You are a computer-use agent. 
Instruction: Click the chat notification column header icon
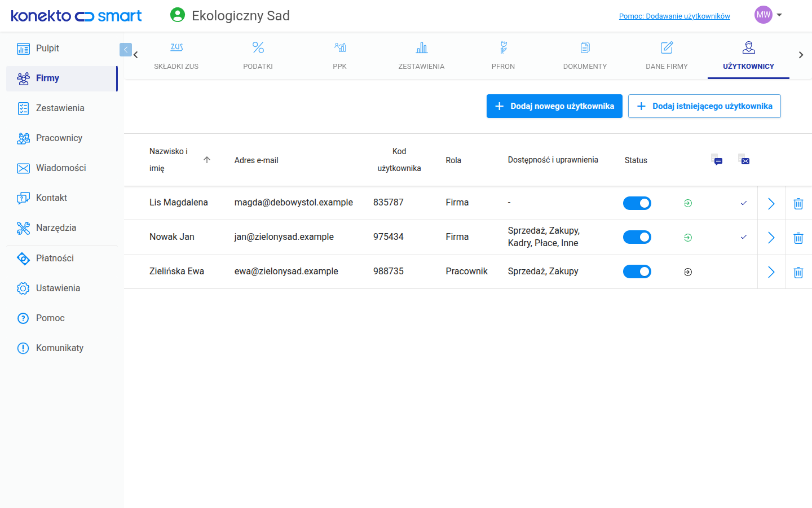(717, 160)
